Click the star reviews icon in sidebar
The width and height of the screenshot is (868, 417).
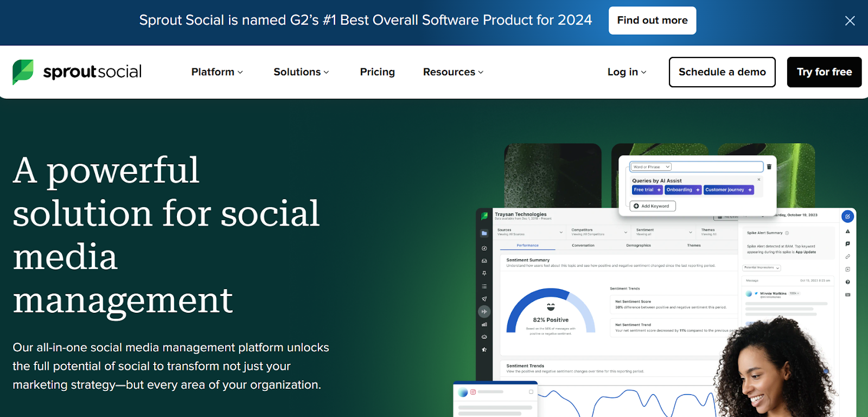(484, 350)
